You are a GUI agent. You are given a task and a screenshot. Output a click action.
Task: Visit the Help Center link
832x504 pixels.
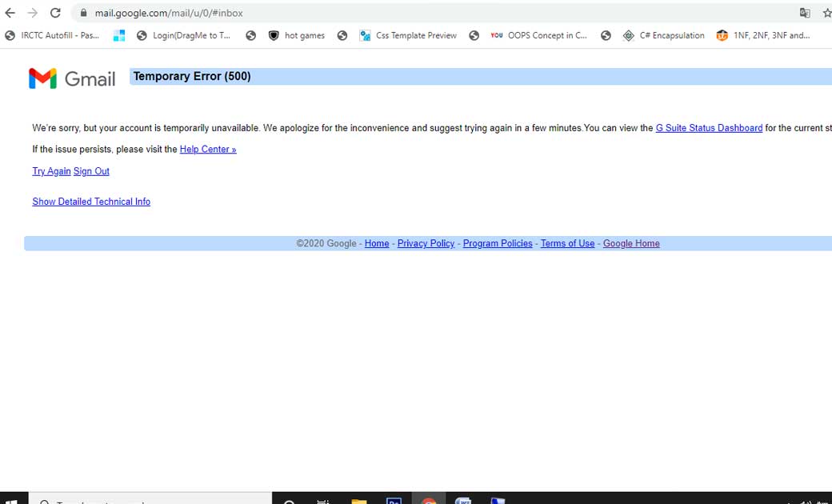click(x=208, y=149)
